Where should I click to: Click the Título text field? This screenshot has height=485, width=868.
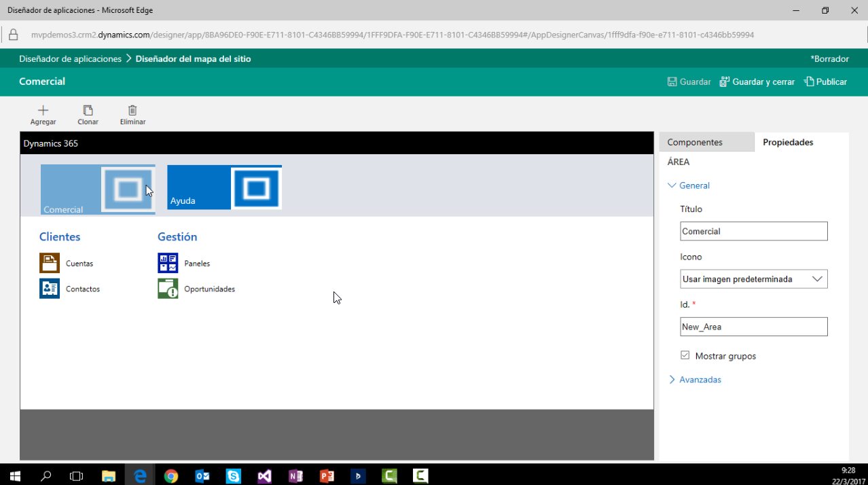[x=753, y=232]
